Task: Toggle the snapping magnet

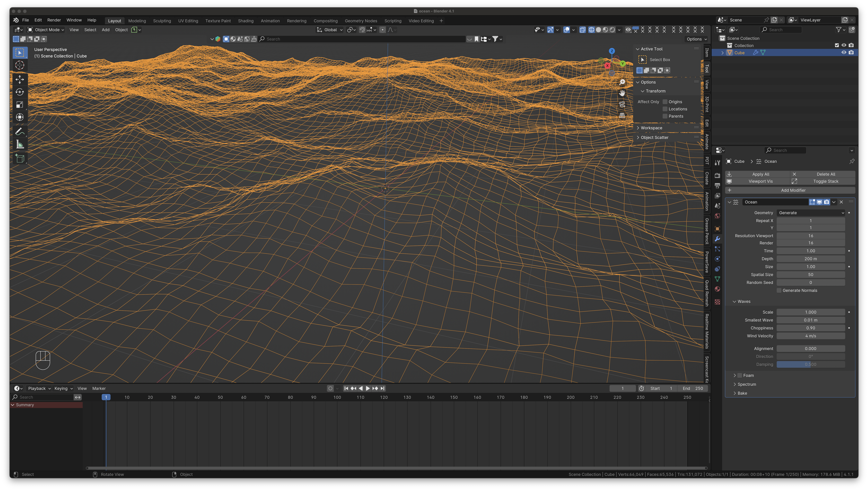Action: click(362, 30)
